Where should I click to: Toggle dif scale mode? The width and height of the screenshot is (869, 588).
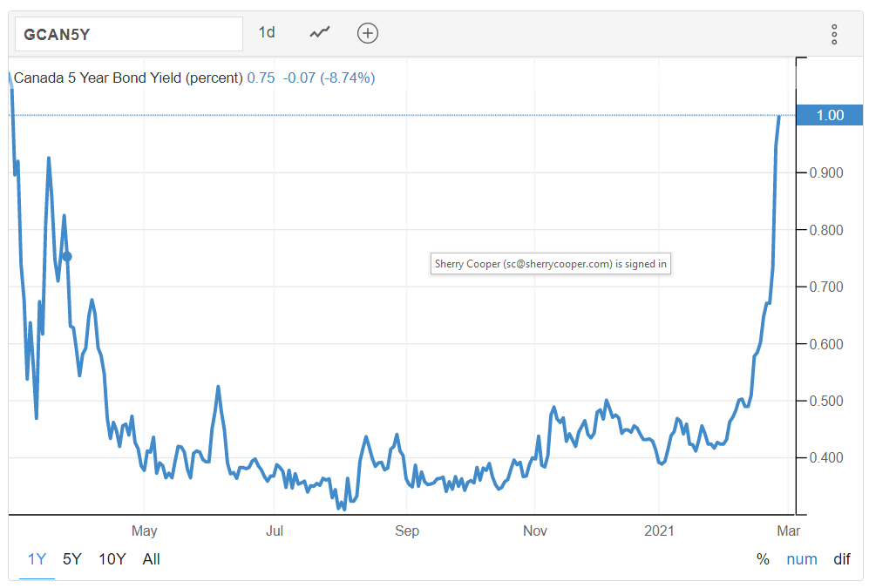842,559
